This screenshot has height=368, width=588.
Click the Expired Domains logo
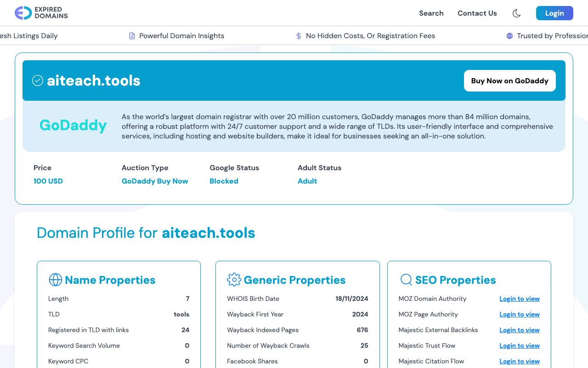point(41,13)
